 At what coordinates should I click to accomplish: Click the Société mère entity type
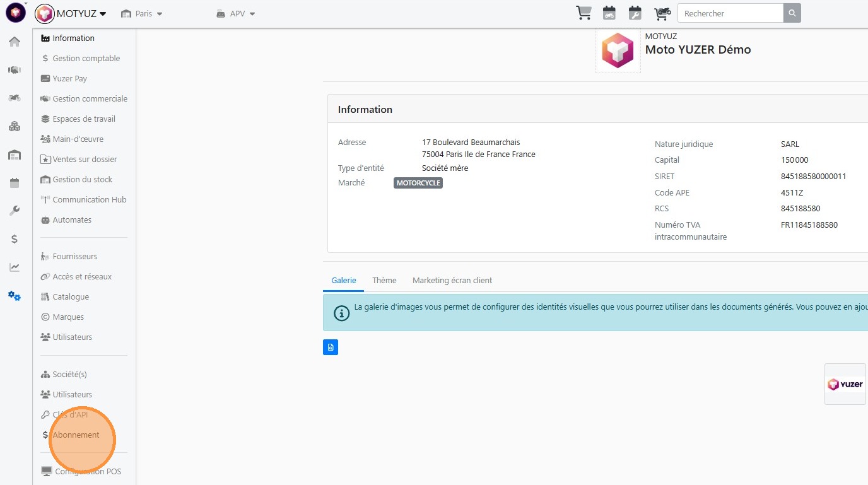click(445, 168)
